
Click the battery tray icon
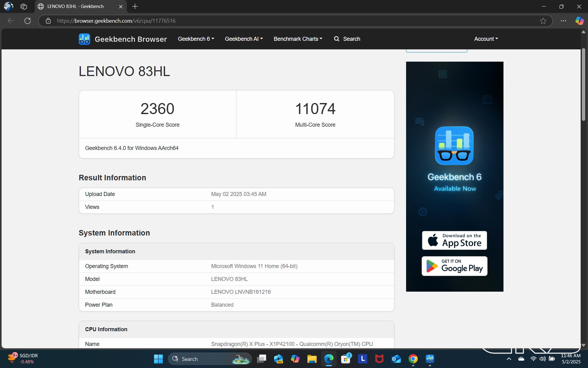552,359
